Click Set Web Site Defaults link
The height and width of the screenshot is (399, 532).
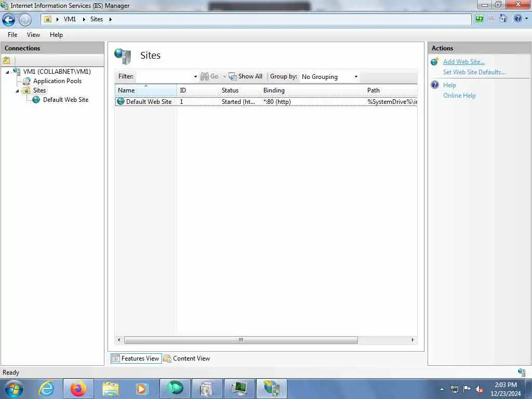(x=474, y=72)
